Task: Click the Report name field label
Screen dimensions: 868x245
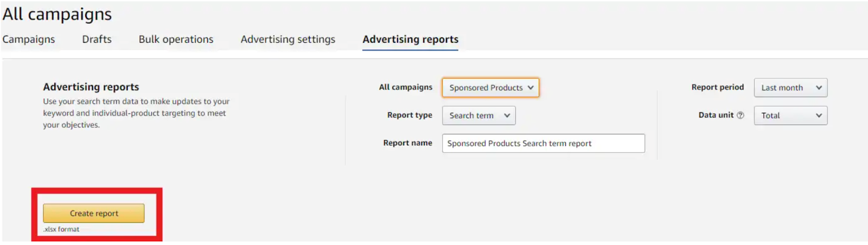Action: point(407,143)
